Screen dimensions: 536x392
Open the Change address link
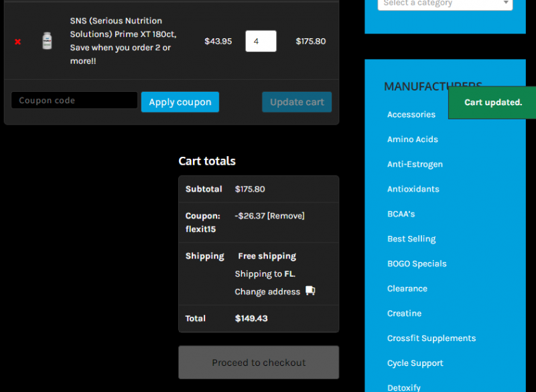coord(267,292)
